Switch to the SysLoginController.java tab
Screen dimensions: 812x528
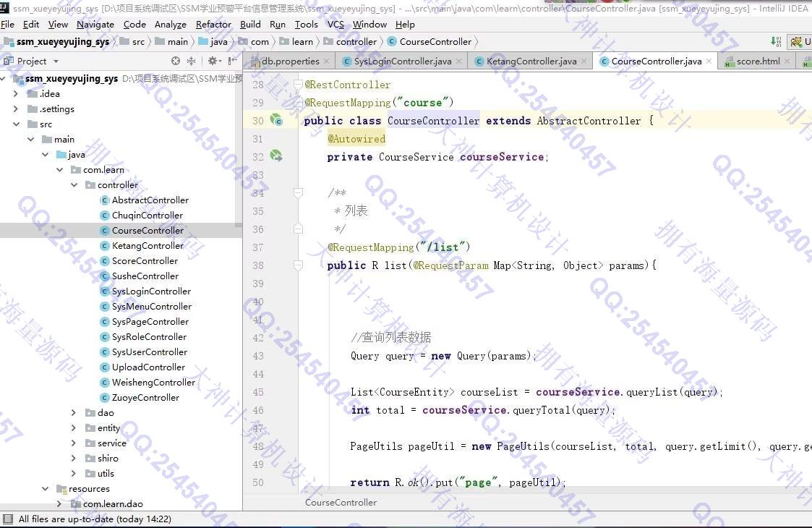402,61
